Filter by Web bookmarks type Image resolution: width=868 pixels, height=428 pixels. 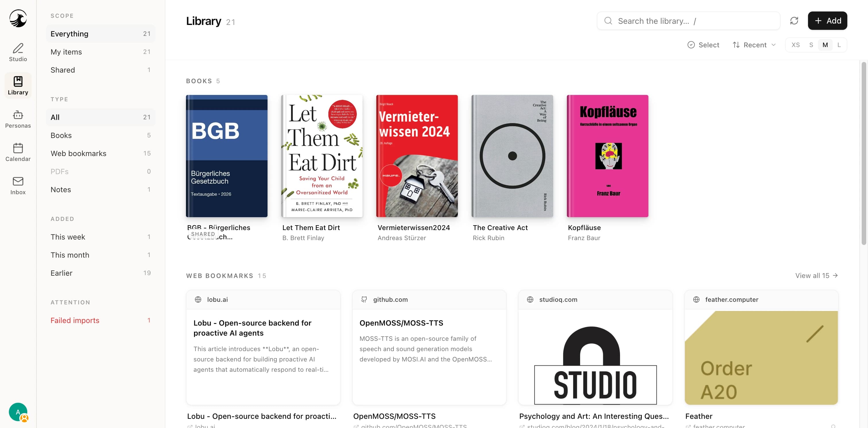[100, 153]
